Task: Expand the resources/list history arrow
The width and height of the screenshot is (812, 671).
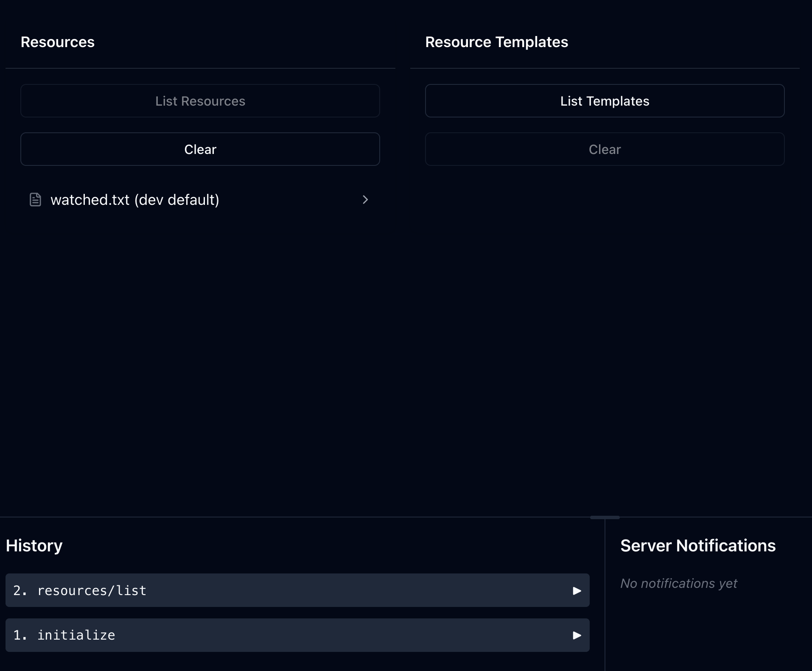Action: tap(577, 591)
